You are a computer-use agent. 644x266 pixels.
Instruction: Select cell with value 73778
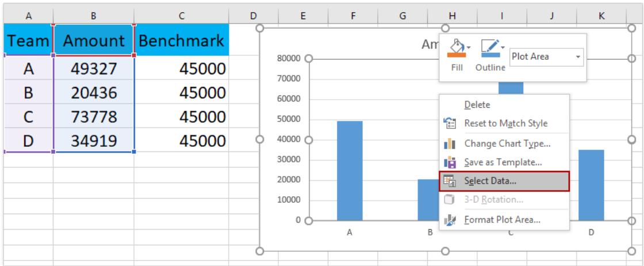pos(94,117)
